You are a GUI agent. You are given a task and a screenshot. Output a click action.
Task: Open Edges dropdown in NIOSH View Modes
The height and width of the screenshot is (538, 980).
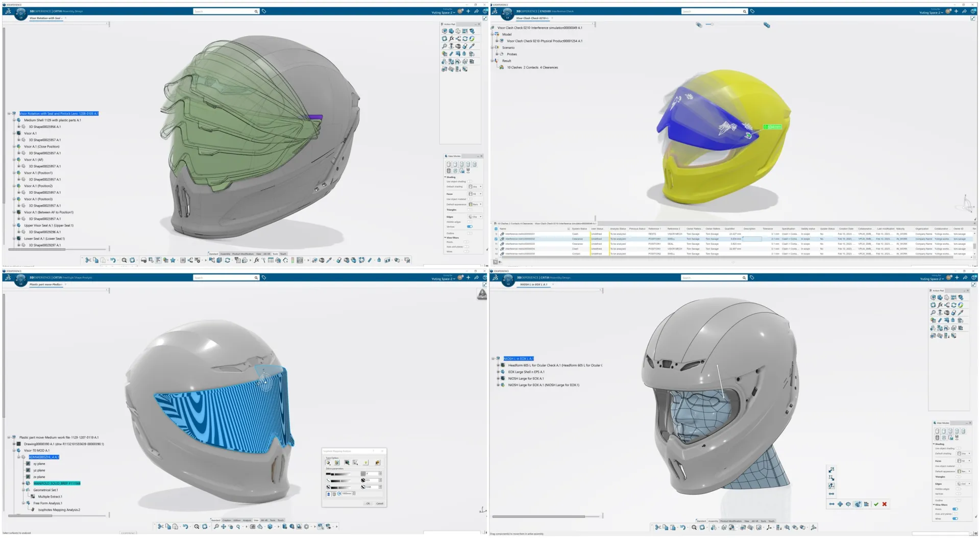[963, 483]
